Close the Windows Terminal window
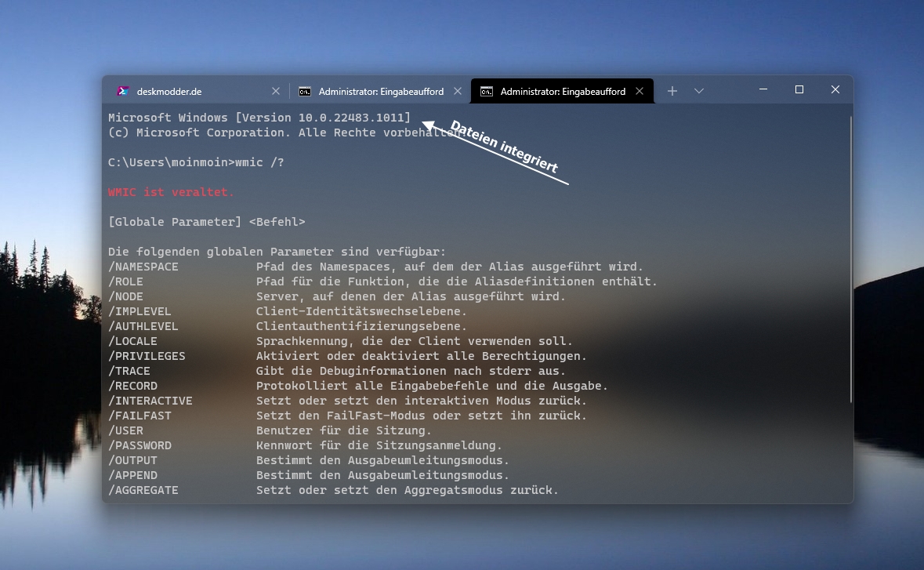 pyautogui.click(x=835, y=90)
